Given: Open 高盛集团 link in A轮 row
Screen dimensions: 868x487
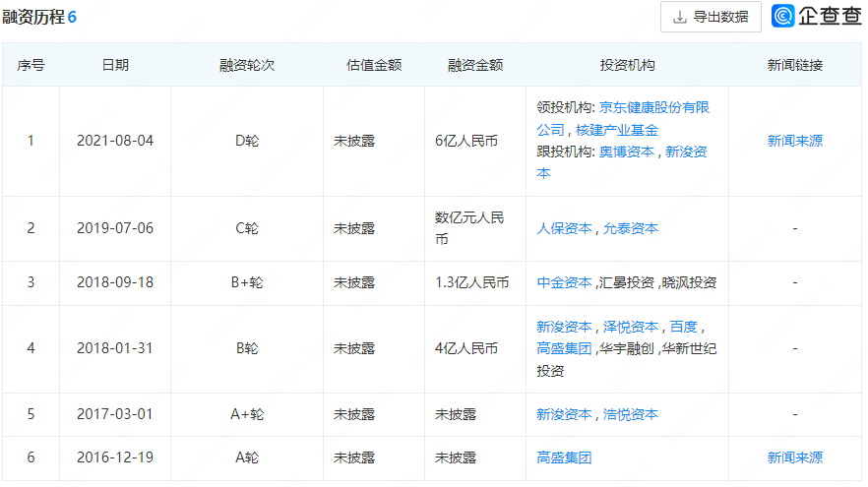Looking at the screenshot, I should coord(564,457).
